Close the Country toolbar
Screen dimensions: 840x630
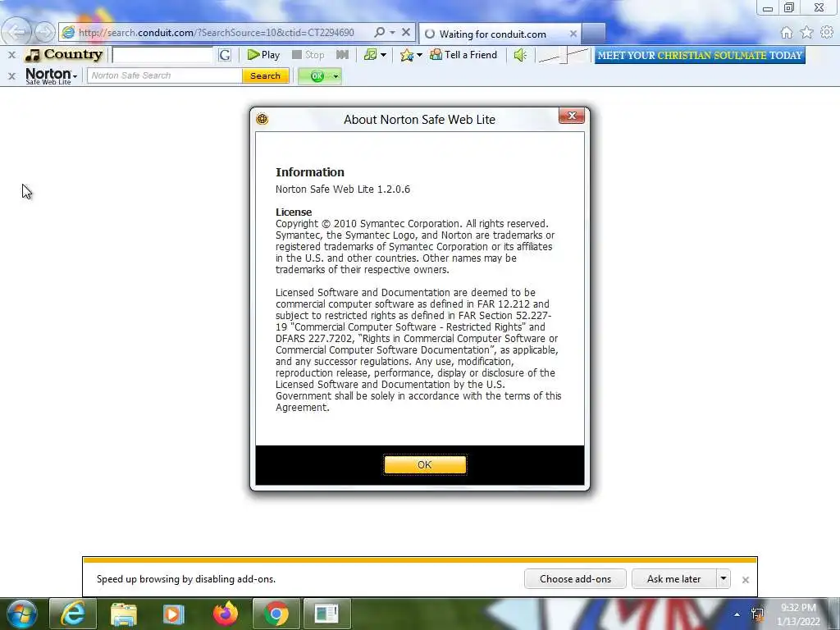tap(11, 55)
